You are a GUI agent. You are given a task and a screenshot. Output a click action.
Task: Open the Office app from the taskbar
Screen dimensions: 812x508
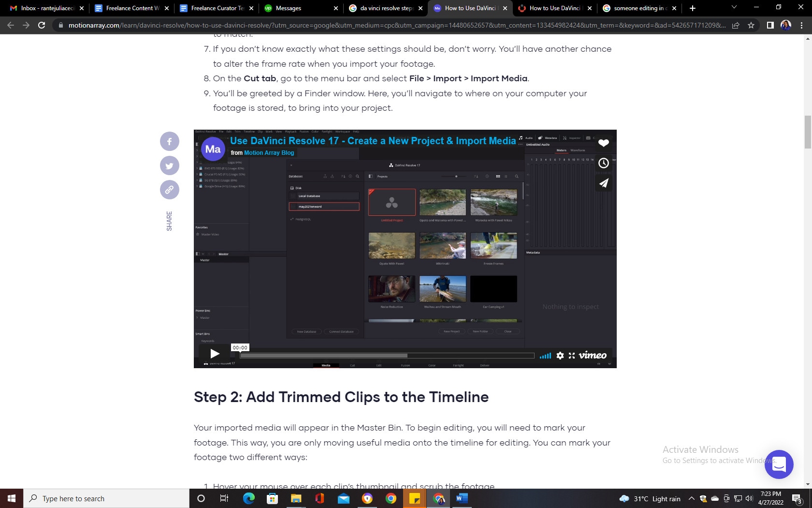click(x=320, y=498)
